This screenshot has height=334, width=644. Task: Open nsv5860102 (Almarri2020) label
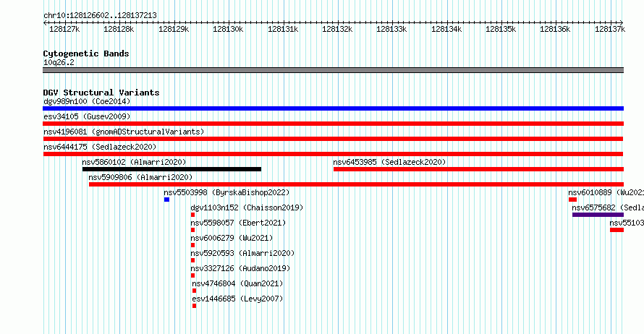pos(134,162)
